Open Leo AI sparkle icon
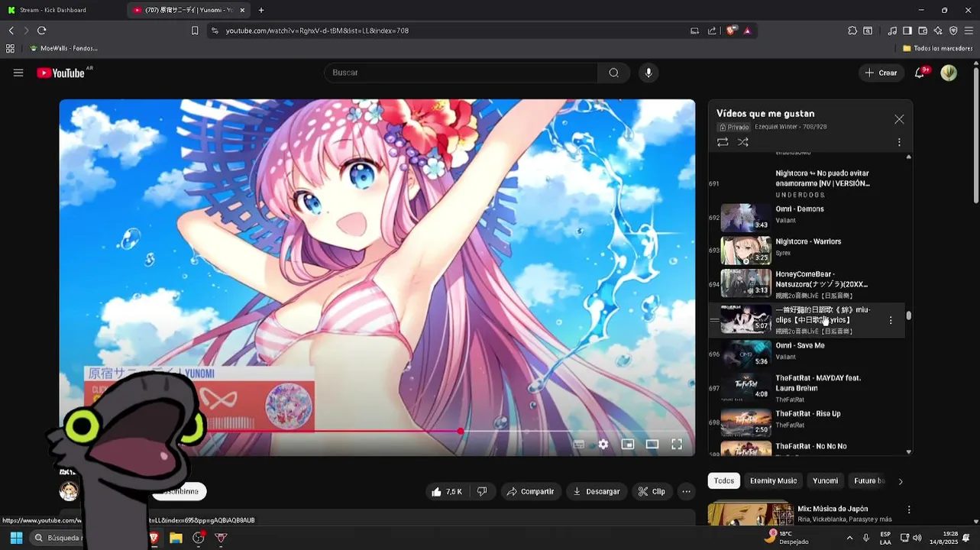 938,31
